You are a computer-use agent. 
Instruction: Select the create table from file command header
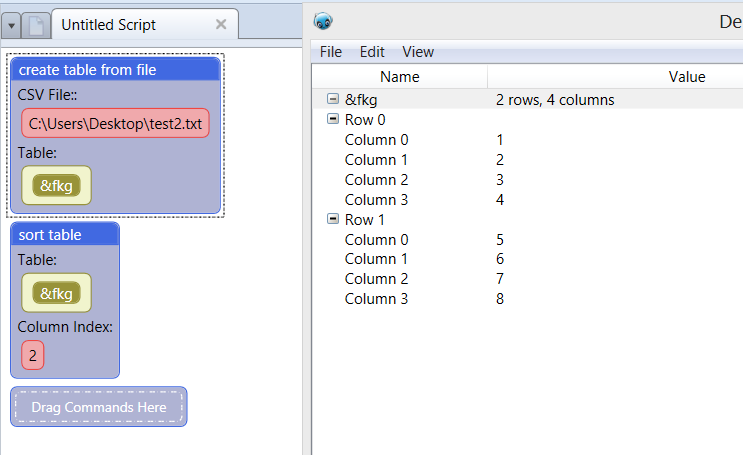click(x=115, y=70)
